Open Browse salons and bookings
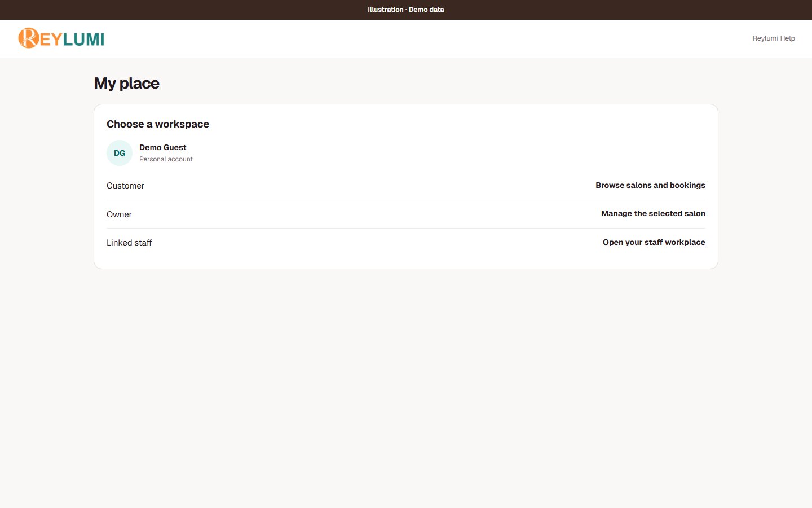Viewport: 812px width, 508px height. click(x=650, y=185)
